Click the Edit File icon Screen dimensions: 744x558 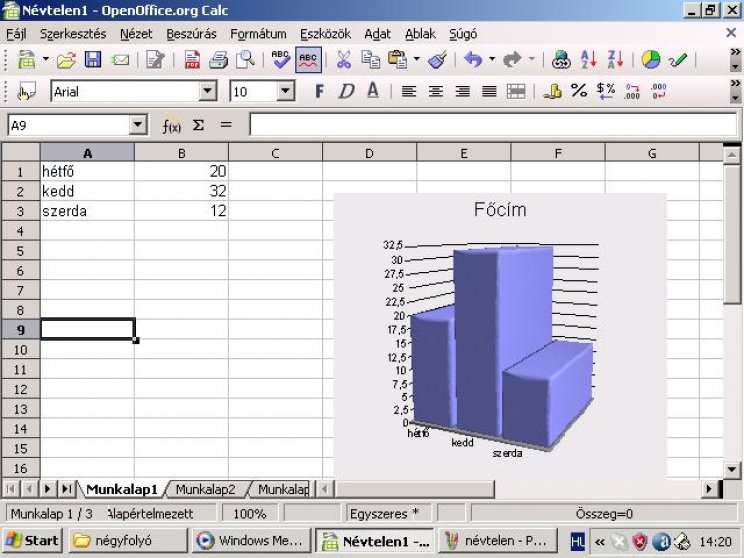[x=155, y=60]
